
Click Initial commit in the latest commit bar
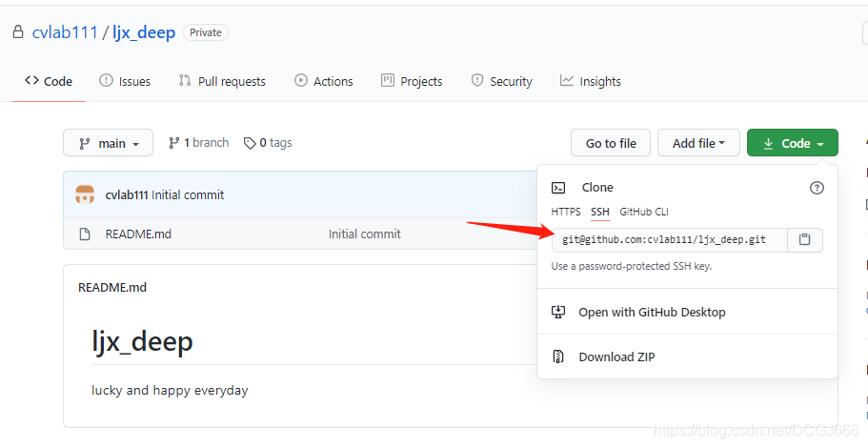tap(188, 194)
